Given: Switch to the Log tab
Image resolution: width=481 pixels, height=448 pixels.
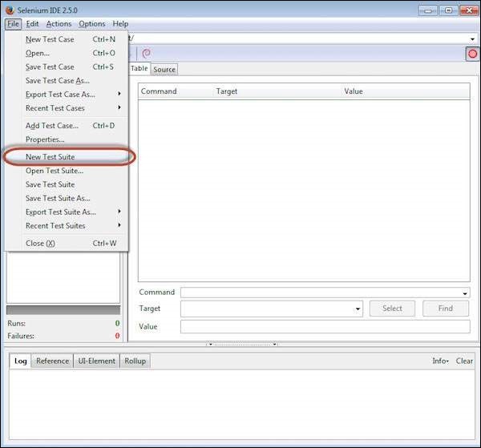Looking at the screenshot, I should coord(21,361).
